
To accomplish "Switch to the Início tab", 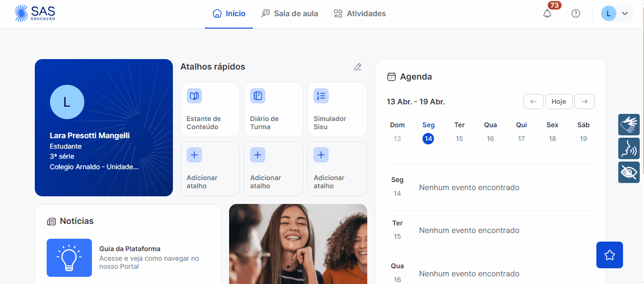I will point(229,13).
